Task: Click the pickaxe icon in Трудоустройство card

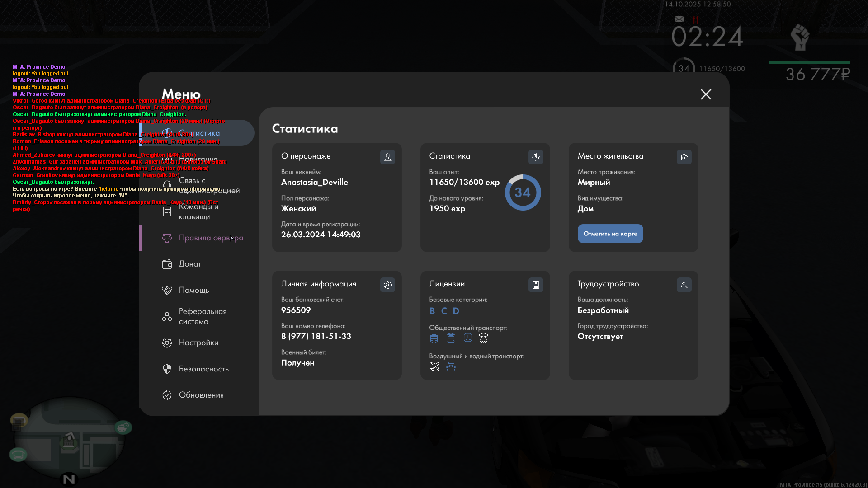Action: [x=684, y=285]
